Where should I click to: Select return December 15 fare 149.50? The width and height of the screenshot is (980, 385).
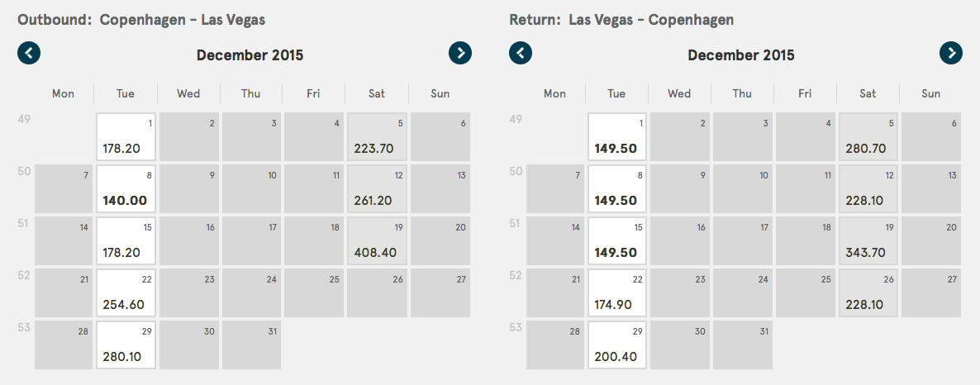[x=617, y=240]
